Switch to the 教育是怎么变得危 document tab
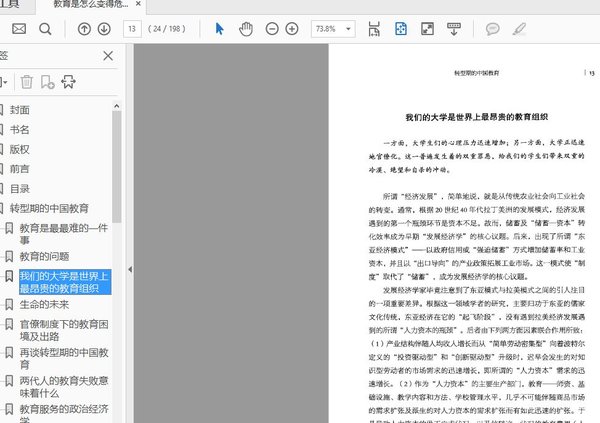This screenshot has width=600, height=423. [x=94, y=6]
